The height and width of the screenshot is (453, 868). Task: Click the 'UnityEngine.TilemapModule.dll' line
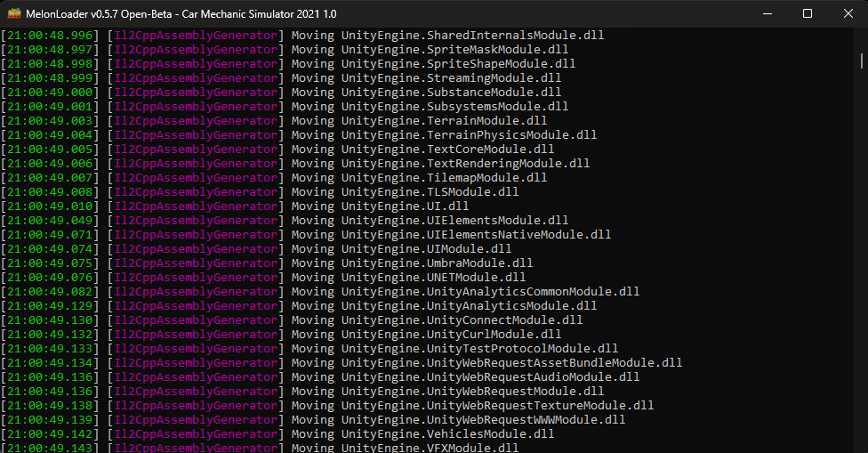(444, 178)
